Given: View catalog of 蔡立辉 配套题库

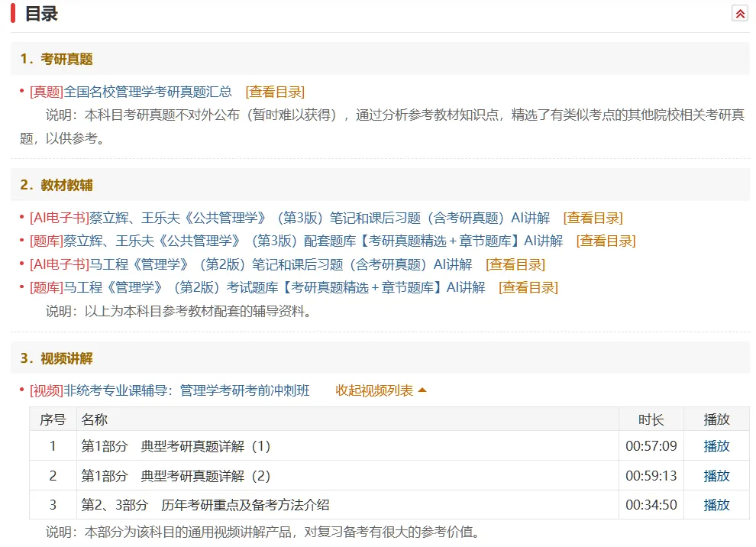Looking at the screenshot, I should pyautogui.click(x=606, y=241).
